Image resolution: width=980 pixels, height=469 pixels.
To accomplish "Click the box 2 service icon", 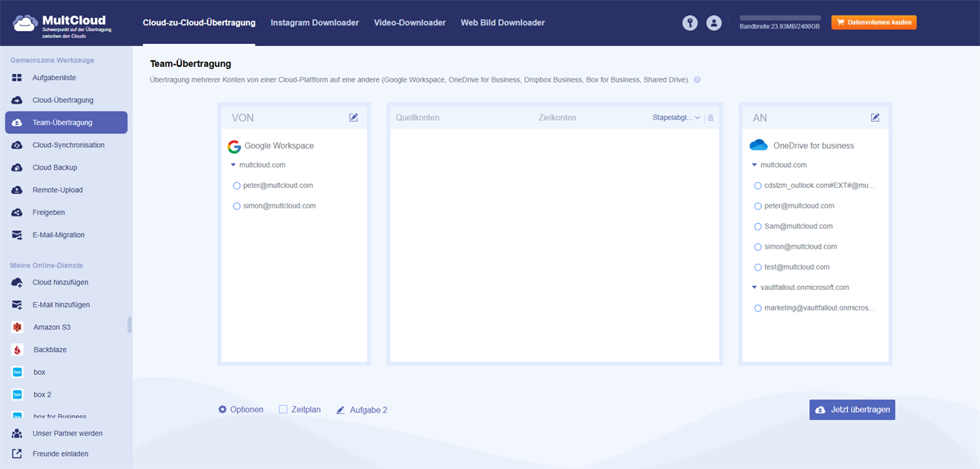I will click(x=17, y=394).
